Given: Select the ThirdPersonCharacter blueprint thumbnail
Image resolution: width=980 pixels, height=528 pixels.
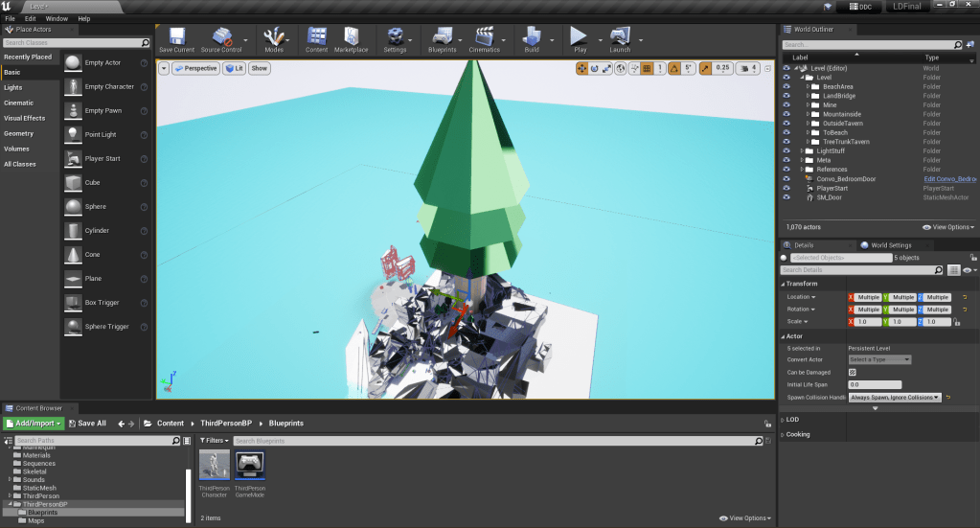Looking at the screenshot, I should [215, 465].
